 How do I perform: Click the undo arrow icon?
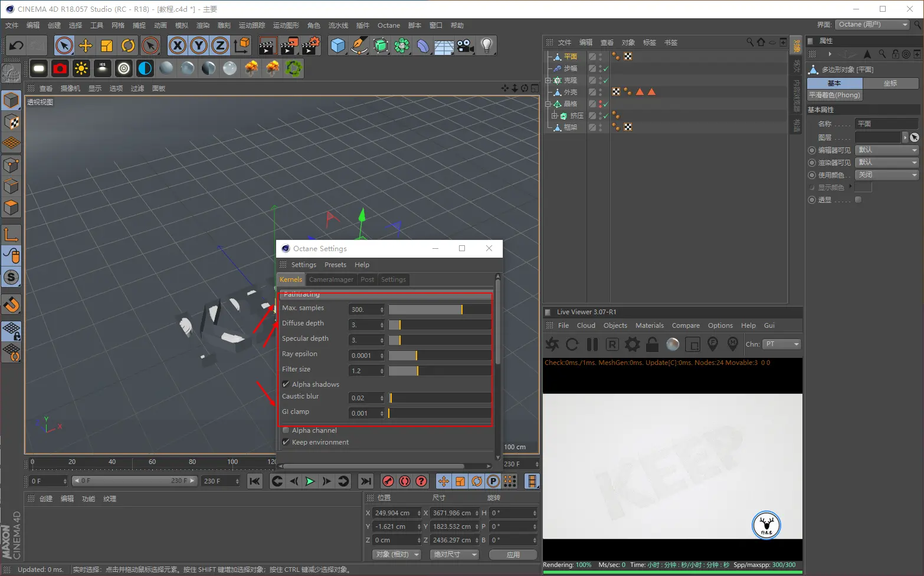tap(17, 45)
